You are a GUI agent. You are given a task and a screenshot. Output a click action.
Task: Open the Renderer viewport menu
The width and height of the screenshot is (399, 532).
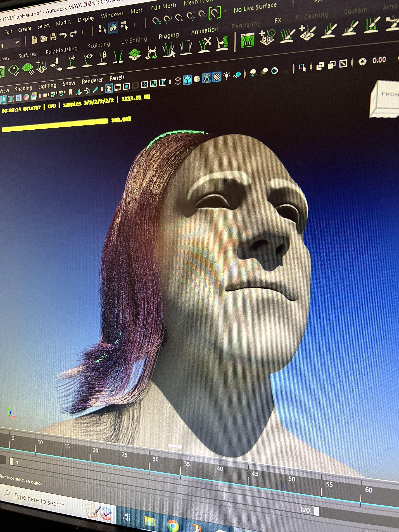pyautogui.click(x=92, y=81)
